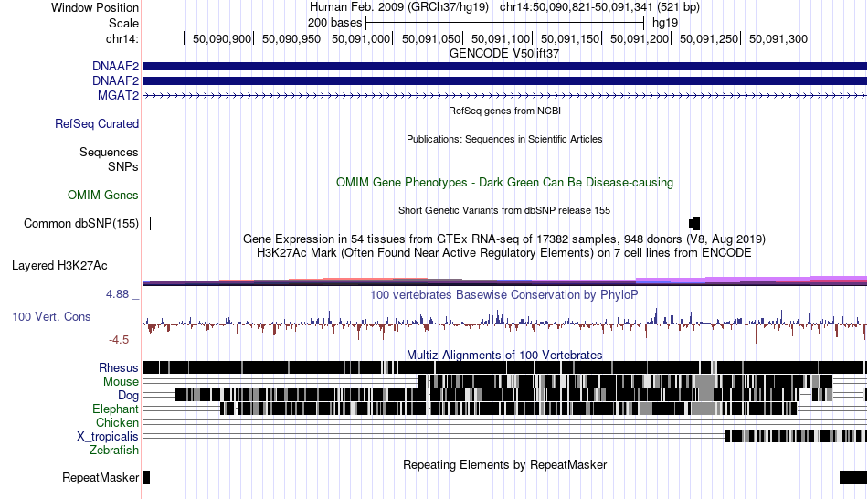Click the 50,090,900 ruler position

tap(222, 38)
